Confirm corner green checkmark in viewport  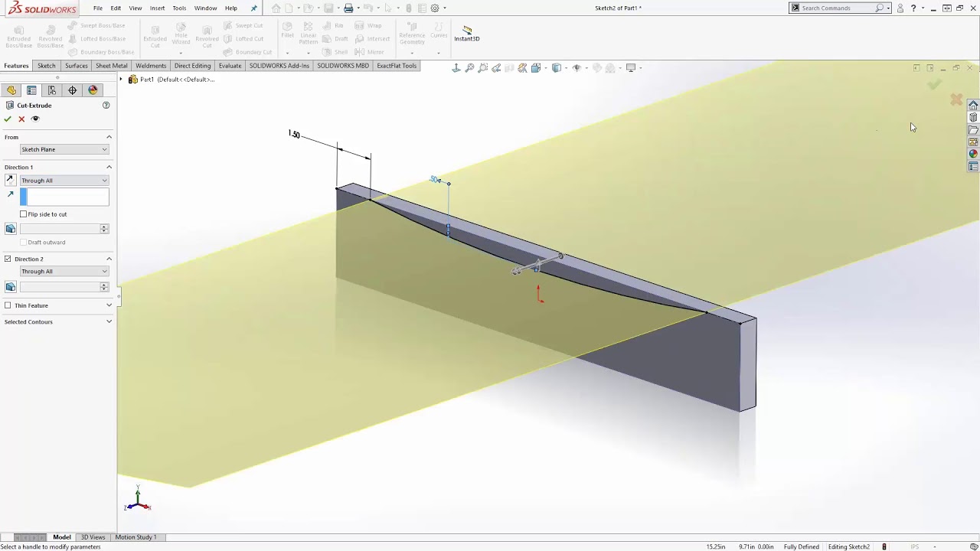tap(934, 84)
